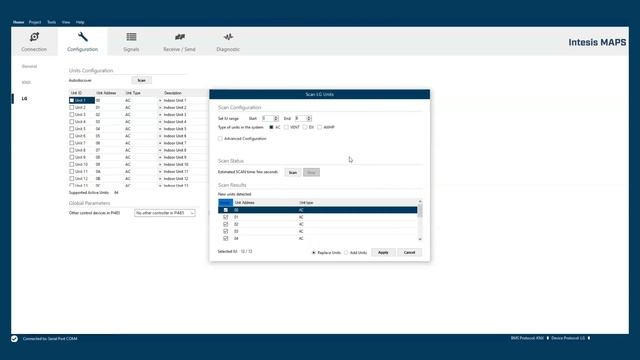This screenshot has height=360, width=640.
Task: Select KNX in the left sidebar
Action: pyautogui.click(x=26, y=82)
